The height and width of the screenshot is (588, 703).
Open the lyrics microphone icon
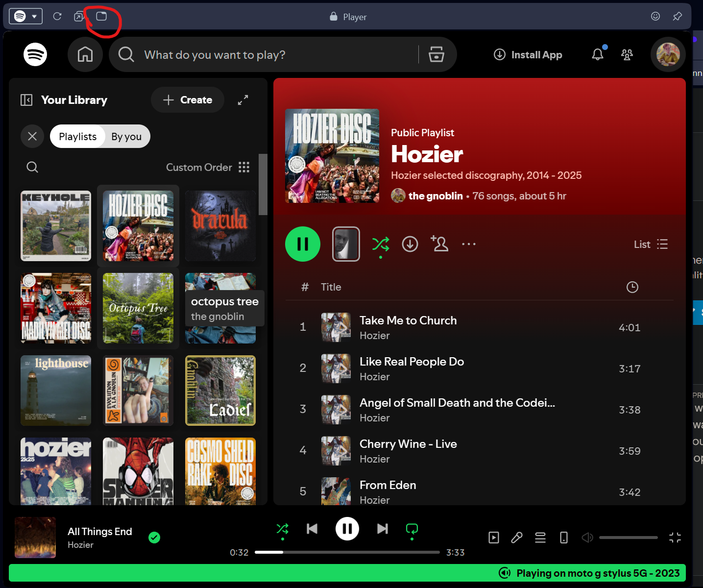tap(517, 538)
